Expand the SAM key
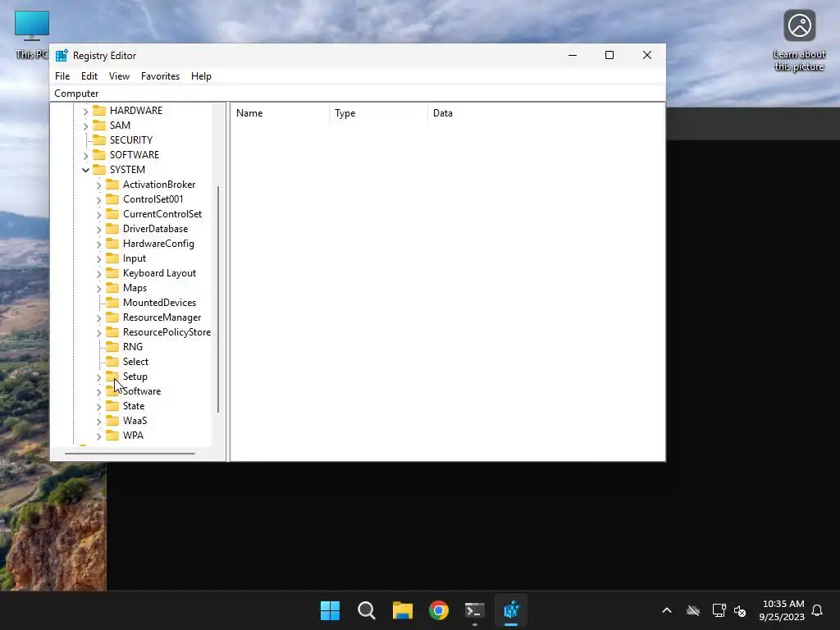 tap(85, 126)
